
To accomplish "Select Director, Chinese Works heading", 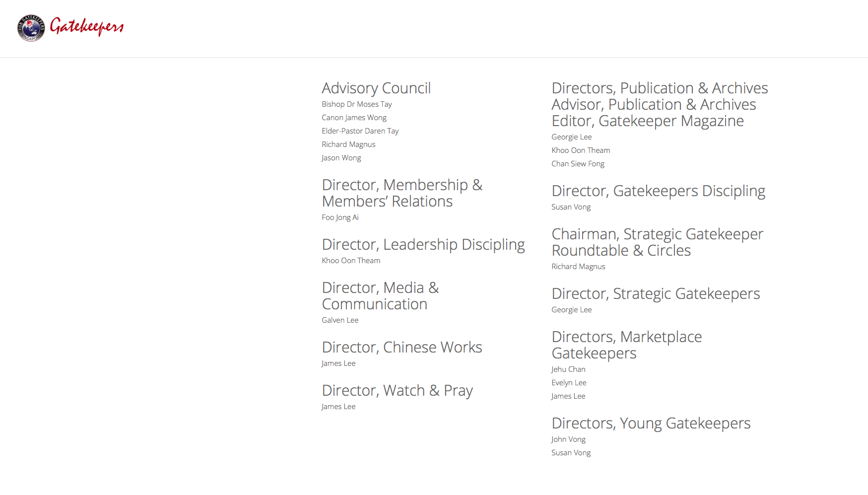I will coord(402,347).
